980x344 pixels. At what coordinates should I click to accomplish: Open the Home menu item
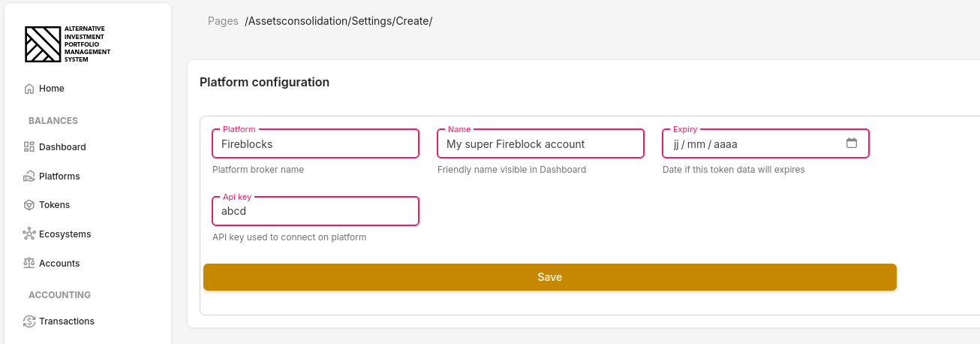click(x=52, y=89)
